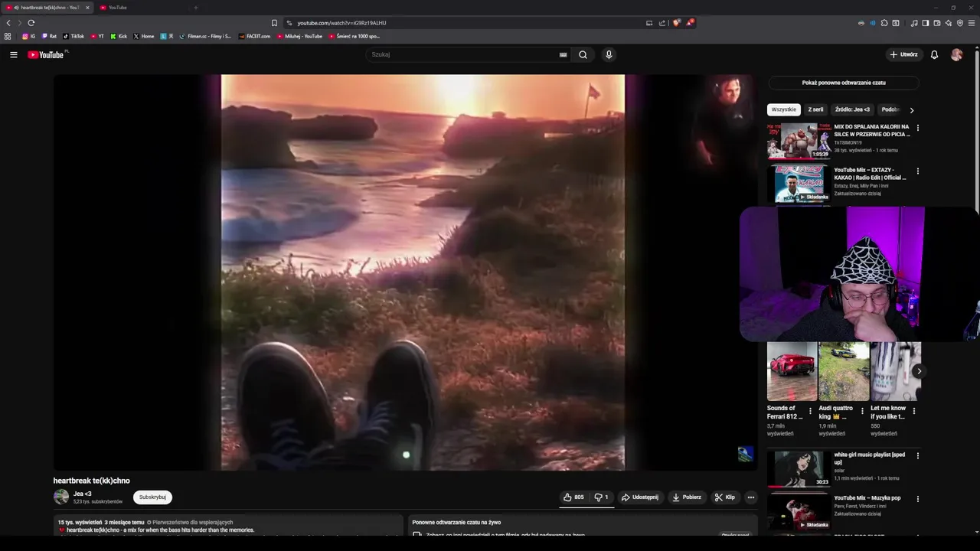
Task: Open YouTube Mix – Muzyka pop thumbnail
Action: 798,511
